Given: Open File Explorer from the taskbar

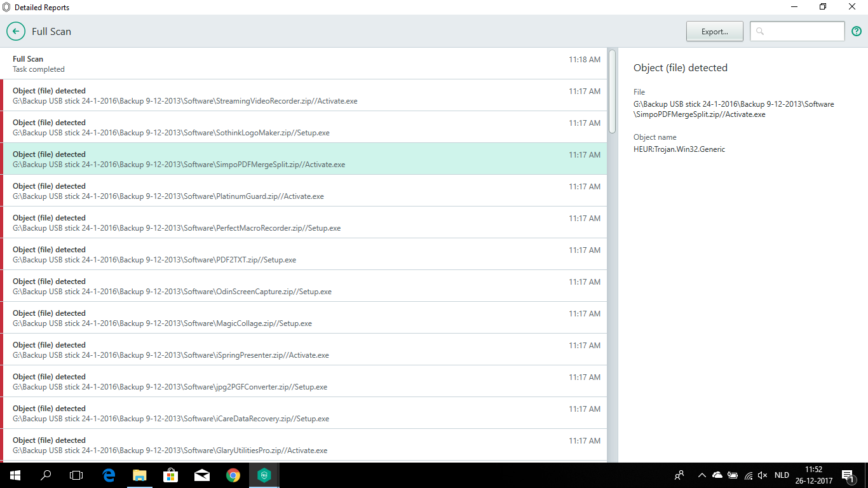Looking at the screenshot, I should [139, 475].
